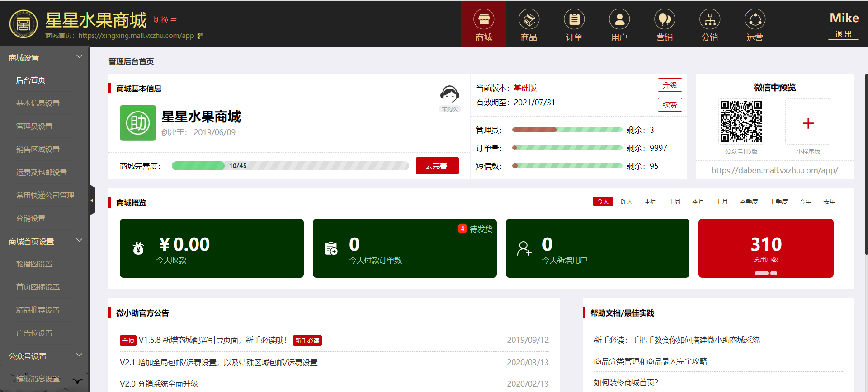Viewport: 868px width, 392px height.
Task: Open the 订单 orders icon
Action: [x=574, y=20]
